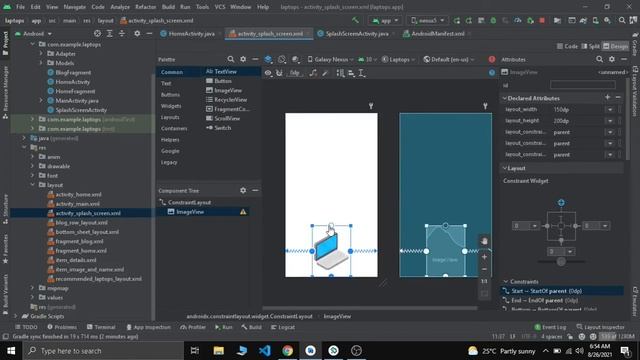This screenshot has width=640, height=360.
Task: Open the Design Surface layers selector
Action: (268, 59)
